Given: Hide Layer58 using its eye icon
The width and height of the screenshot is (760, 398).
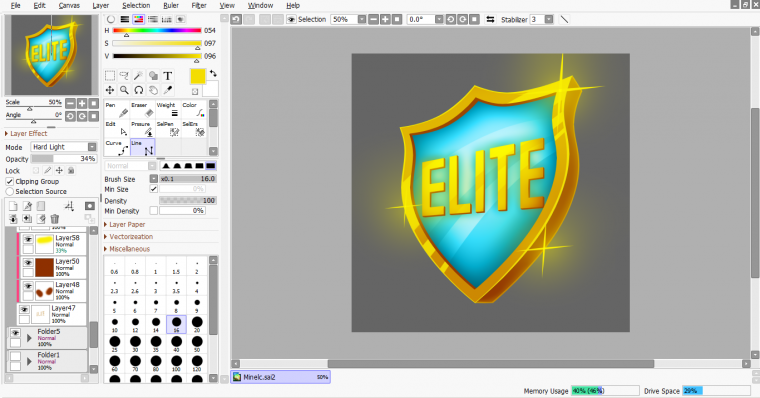Looking at the screenshot, I should tap(28, 239).
